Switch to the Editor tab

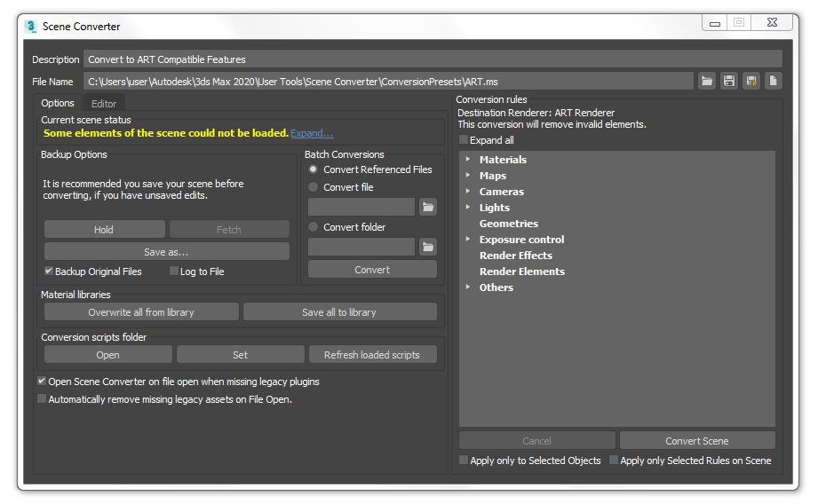[x=104, y=104]
